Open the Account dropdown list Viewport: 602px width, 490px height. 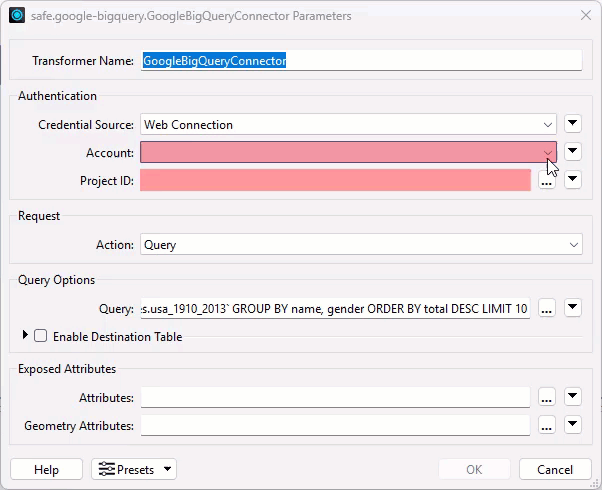pos(348,152)
